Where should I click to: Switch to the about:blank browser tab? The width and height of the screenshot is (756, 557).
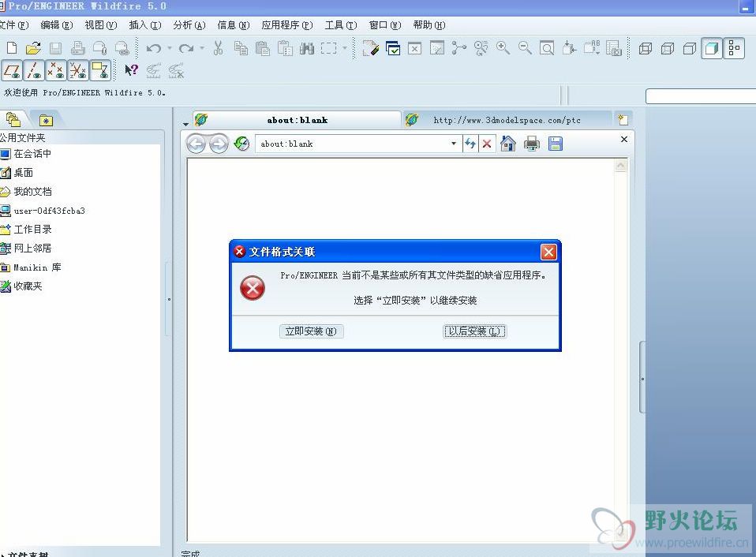click(297, 120)
